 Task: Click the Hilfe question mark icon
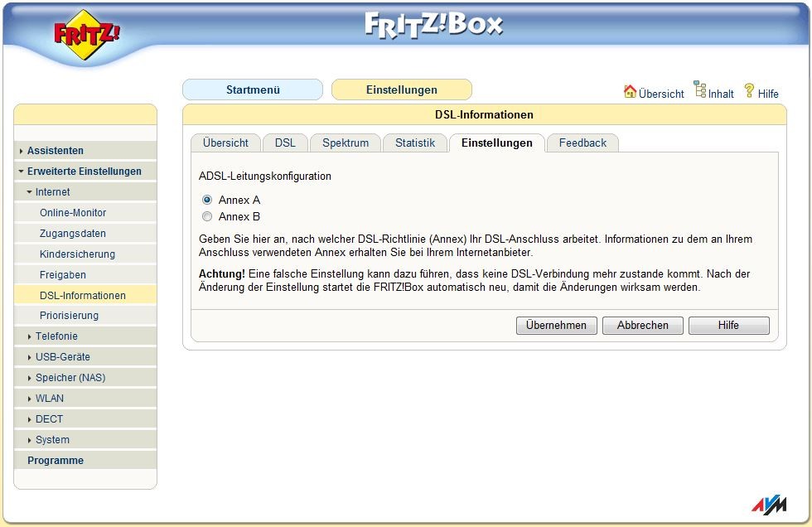(x=749, y=91)
